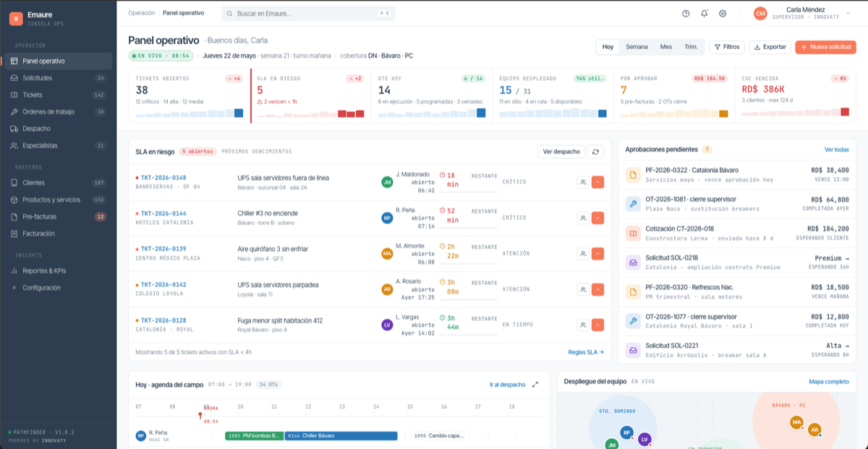This screenshot has height=449, width=868.
Task: Switch period toggle to Semana
Action: point(637,47)
